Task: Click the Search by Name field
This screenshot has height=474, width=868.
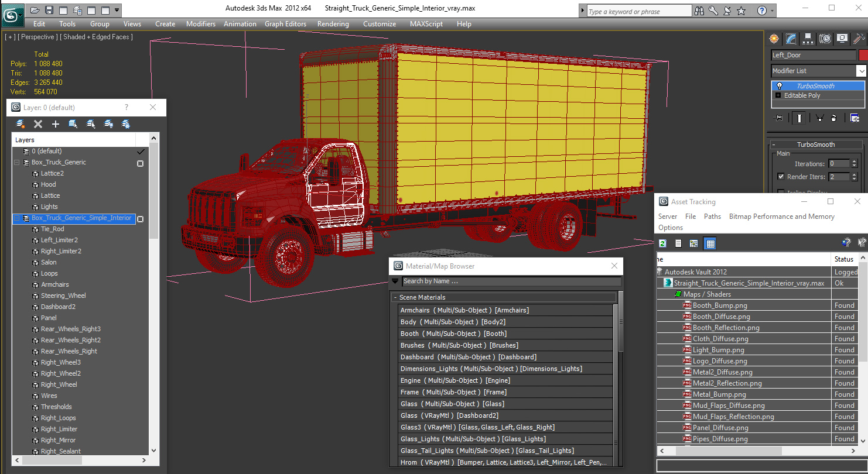Action: (511, 281)
